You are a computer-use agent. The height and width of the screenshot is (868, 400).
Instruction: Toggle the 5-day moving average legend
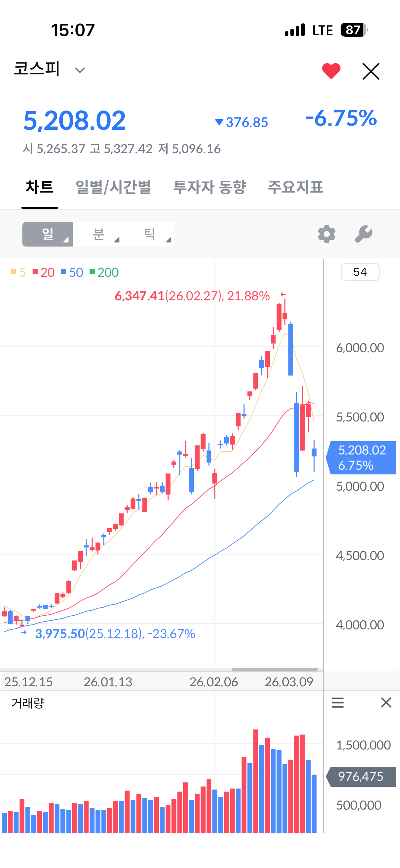tap(19, 272)
